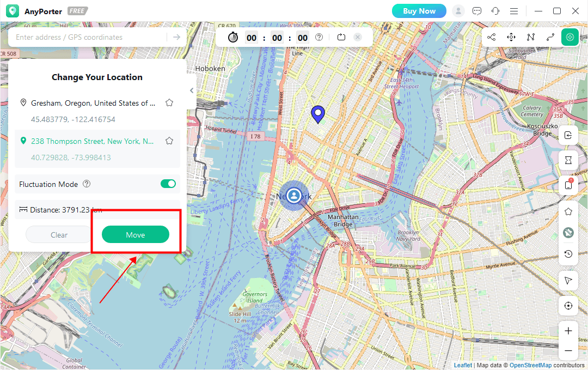Zoom out the map with minus button
Viewport: 588px width, 370px height.
[x=568, y=351]
